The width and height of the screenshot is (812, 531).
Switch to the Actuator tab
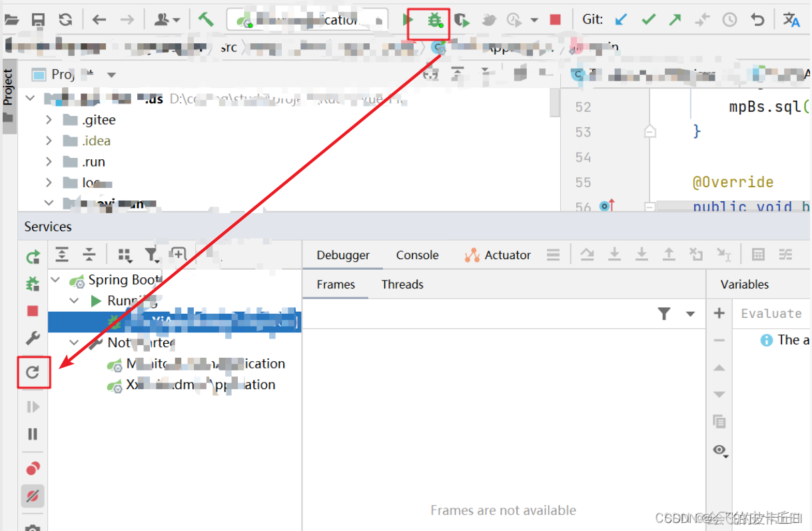498,255
